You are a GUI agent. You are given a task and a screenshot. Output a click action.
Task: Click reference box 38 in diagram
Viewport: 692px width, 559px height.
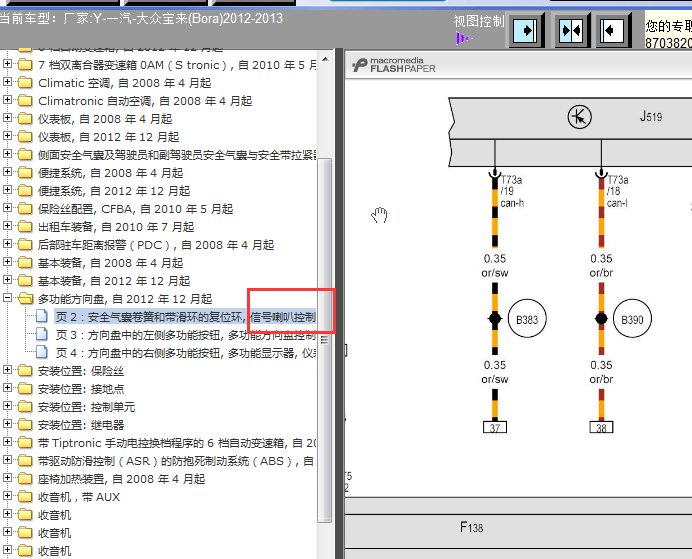(601, 427)
